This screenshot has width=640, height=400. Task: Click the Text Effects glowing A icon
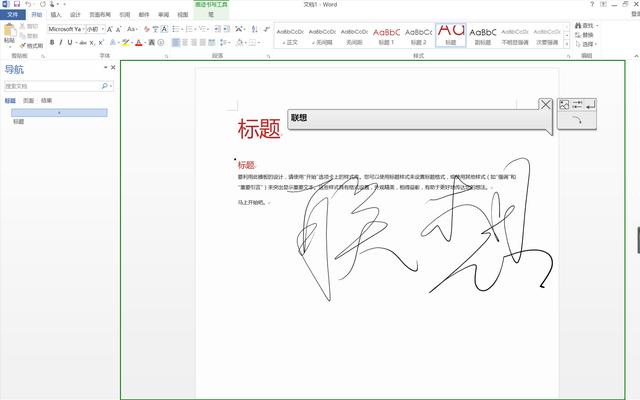[x=113, y=42]
